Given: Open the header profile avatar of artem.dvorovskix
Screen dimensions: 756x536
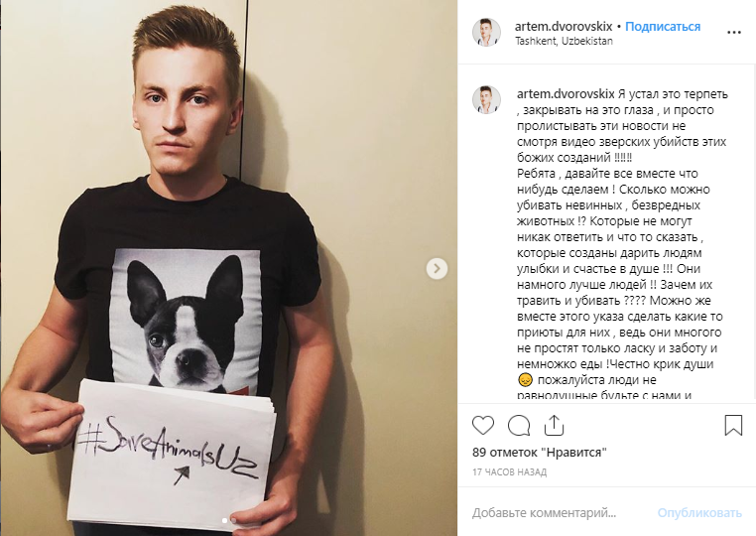Looking at the screenshot, I should coord(486,33).
